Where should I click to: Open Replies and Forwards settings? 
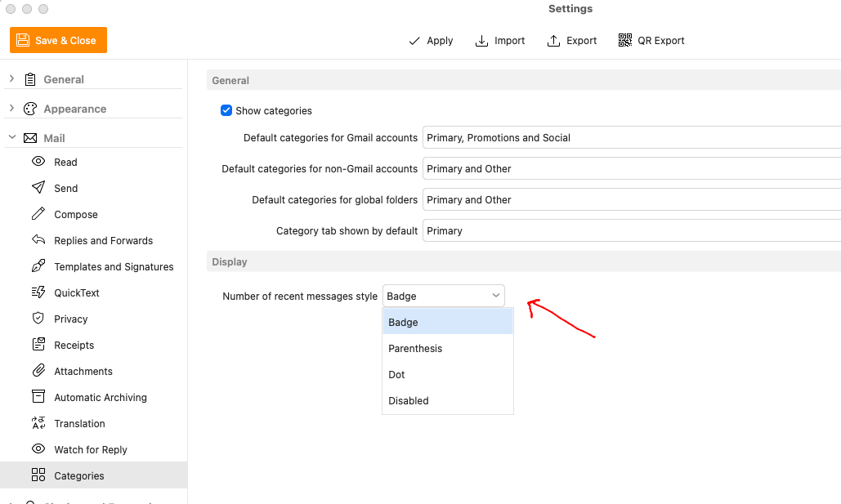[94, 241]
